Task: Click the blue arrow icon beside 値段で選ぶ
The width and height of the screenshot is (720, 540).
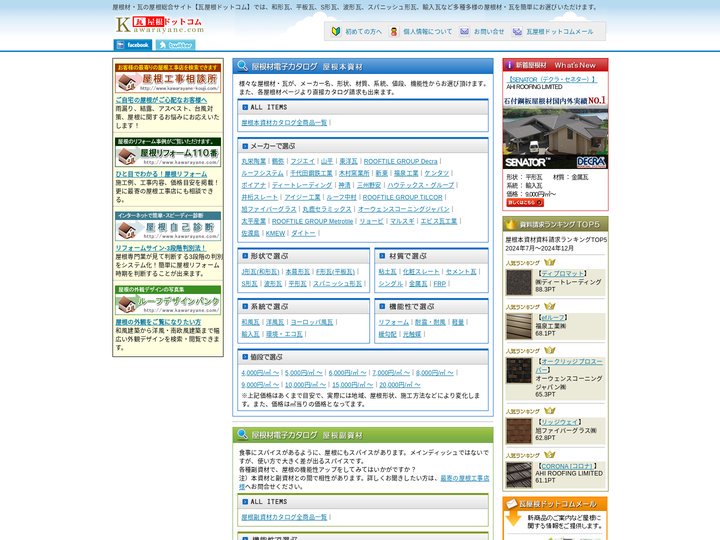Action: tap(245, 357)
